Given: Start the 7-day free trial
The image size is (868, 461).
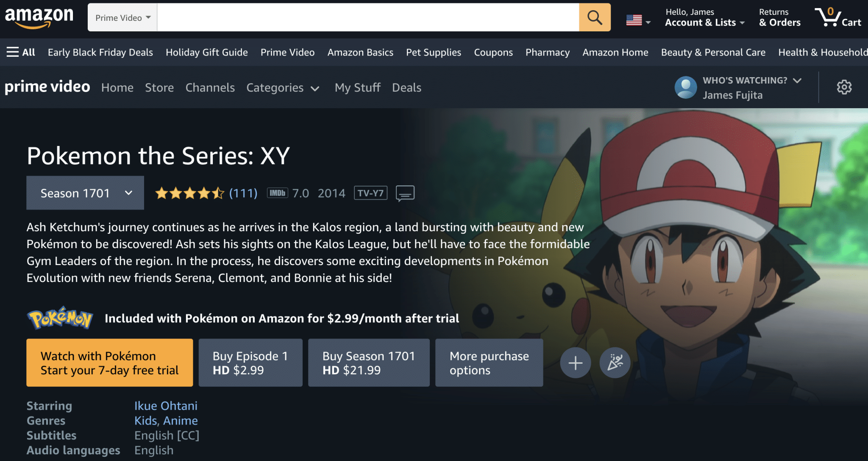Looking at the screenshot, I should 109,363.
